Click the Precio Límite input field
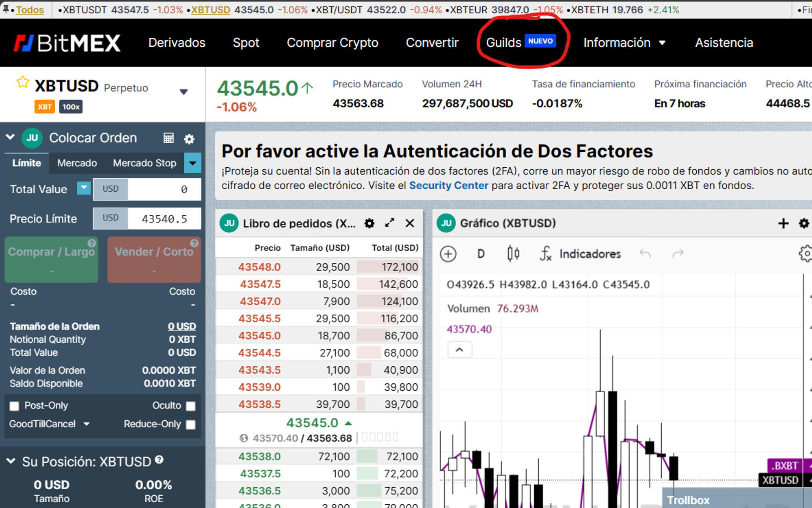Image resolution: width=812 pixels, height=508 pixels. point(164,219)
